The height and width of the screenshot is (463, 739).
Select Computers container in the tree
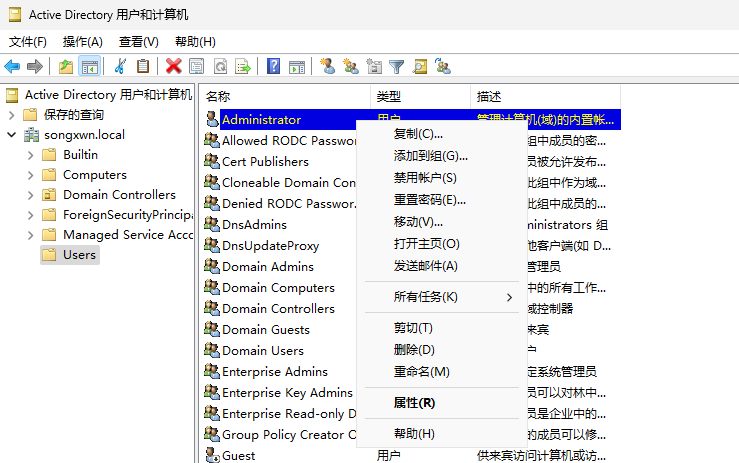click(x=94, y=175)
